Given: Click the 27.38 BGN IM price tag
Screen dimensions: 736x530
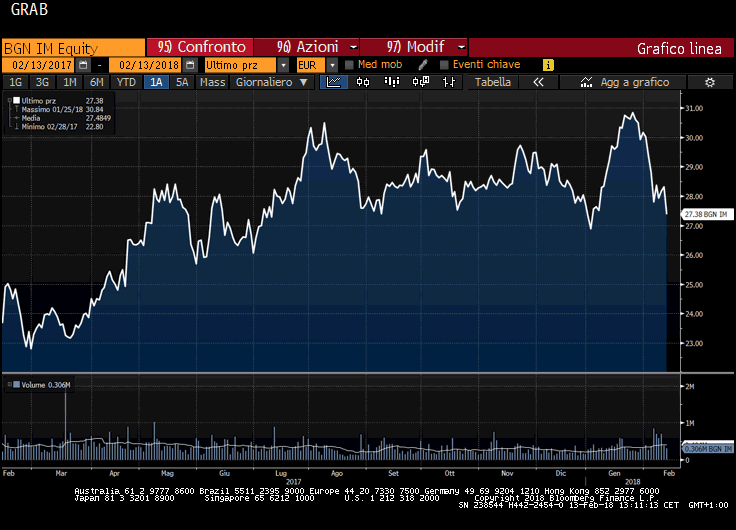Looking at the screenshot, I should coord(706,215).
